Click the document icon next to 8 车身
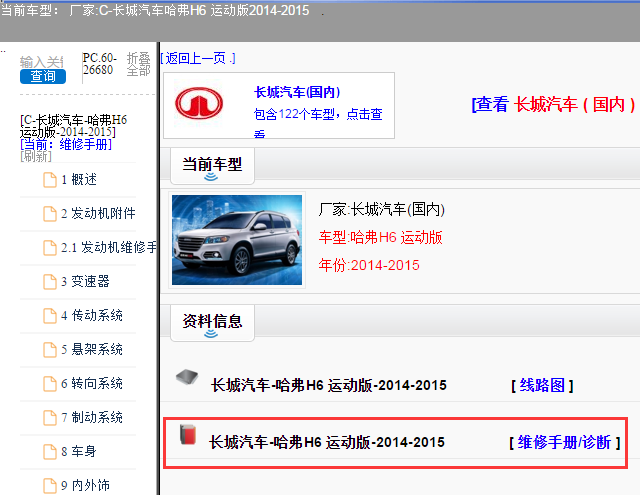The image size is (640, 495). click(x=50, y=452)
